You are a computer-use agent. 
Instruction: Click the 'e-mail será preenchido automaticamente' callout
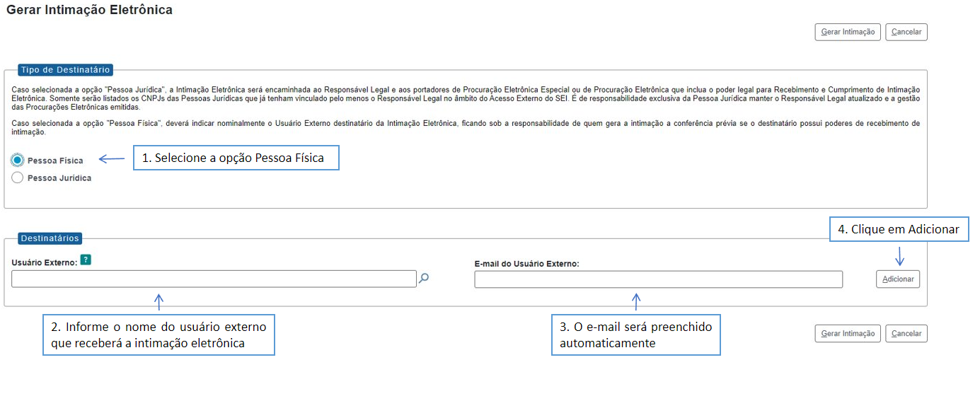[x=635, y=335]
